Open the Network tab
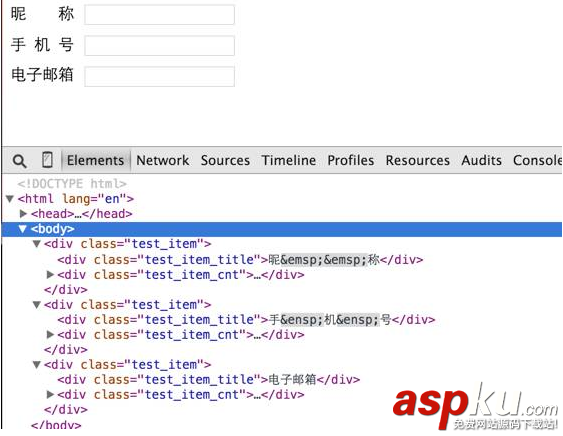 click(x=163, y=160)
